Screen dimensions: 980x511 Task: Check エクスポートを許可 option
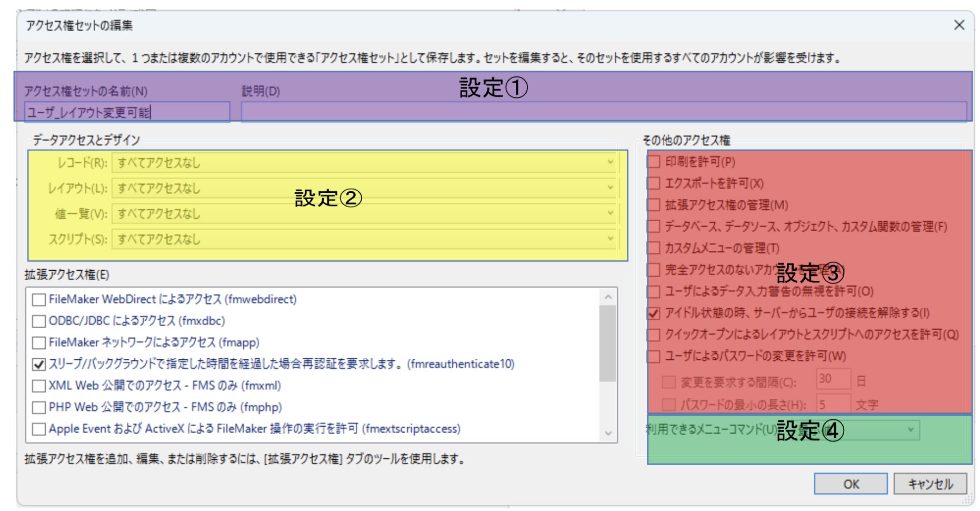[654, 183]
